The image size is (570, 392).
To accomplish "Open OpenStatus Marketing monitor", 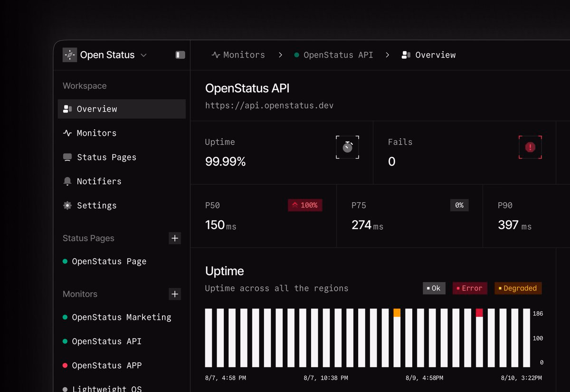I will coord(122,317).
